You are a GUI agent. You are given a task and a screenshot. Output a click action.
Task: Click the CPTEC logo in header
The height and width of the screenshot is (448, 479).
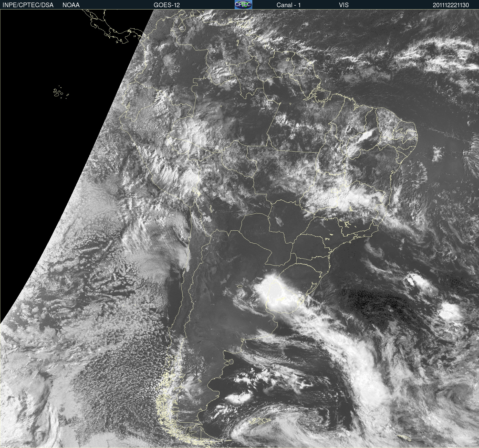(243, 5)
